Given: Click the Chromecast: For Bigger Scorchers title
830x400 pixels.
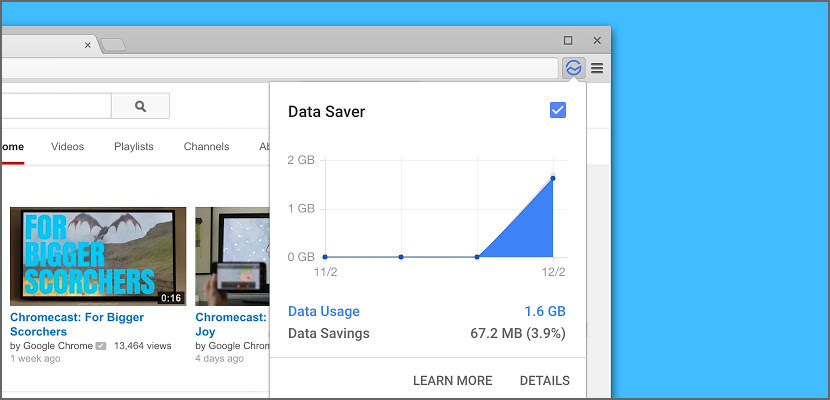Looking at the screenshot, I should tap(77, 324).
